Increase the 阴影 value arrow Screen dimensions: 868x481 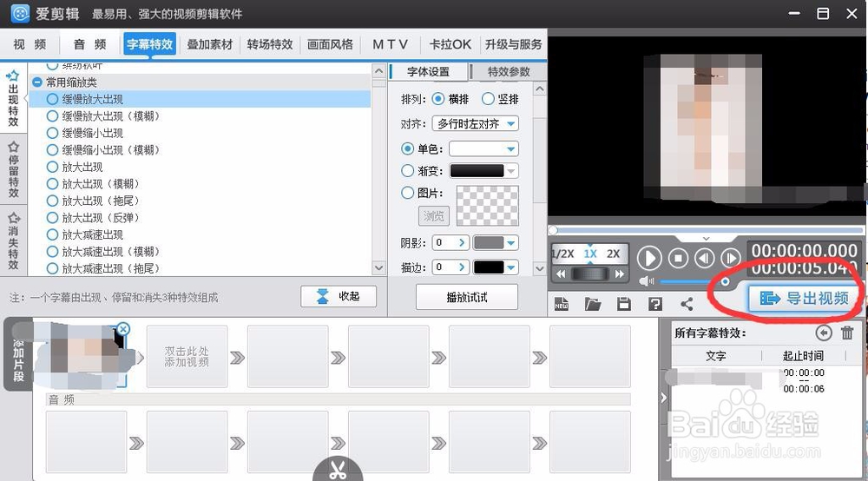pyautogui.click(x=463, y=242)
